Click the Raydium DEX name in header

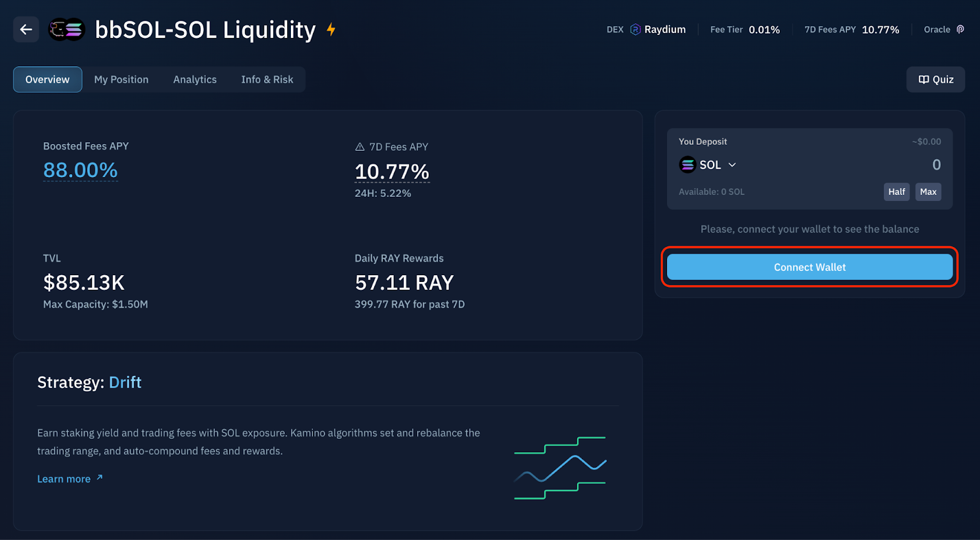click(665, 29)
